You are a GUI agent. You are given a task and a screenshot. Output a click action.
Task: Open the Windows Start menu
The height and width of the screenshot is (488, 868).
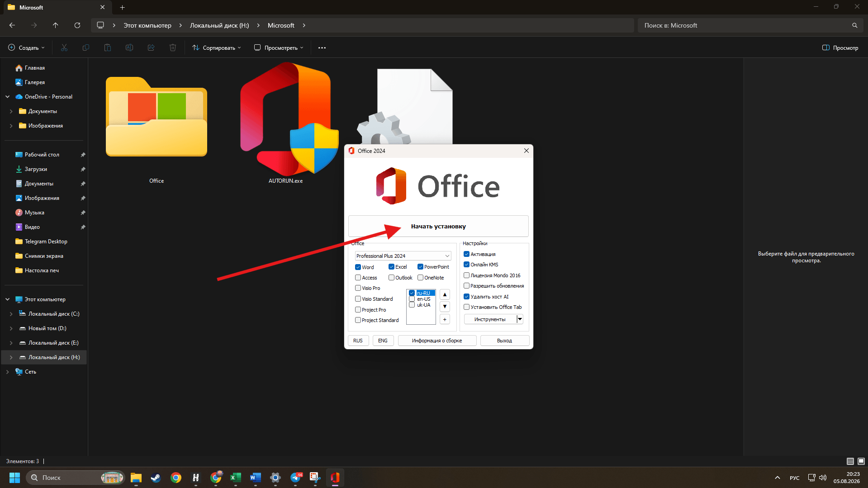coord(14,477)
